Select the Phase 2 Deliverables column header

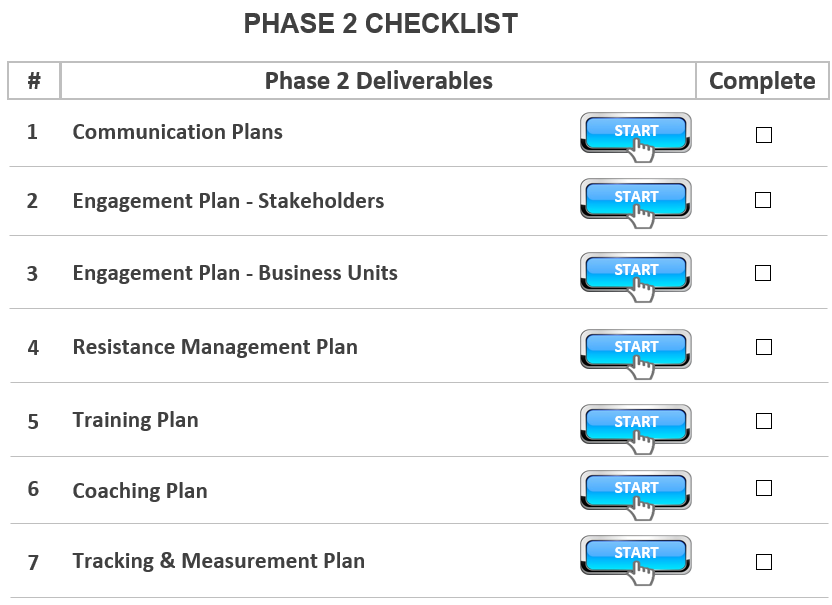point(378,81)
